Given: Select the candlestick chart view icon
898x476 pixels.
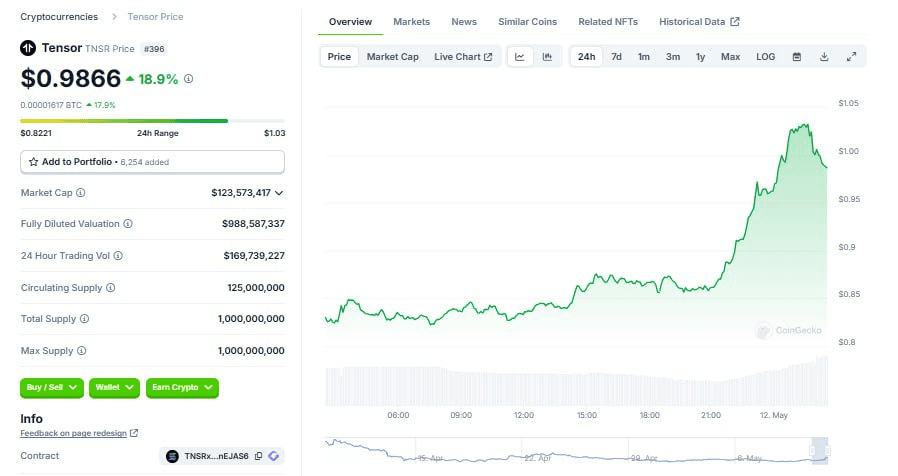Looking at the screenshot, I should point(548,57).
